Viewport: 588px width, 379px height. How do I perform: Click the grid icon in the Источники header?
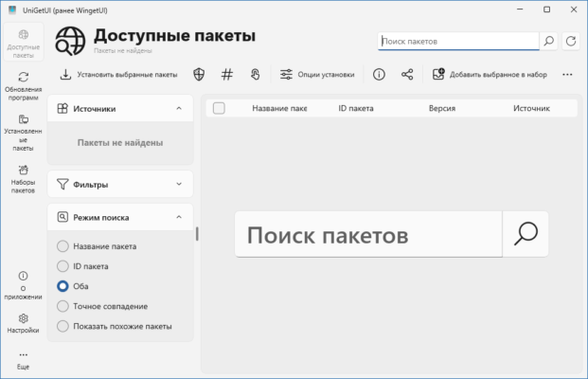click(62, 108)
